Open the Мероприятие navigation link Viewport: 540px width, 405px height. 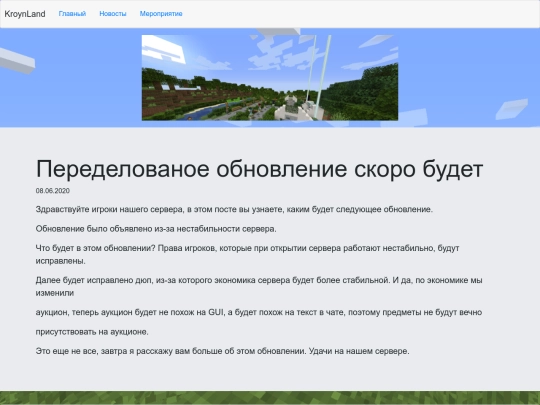[161, 14]
